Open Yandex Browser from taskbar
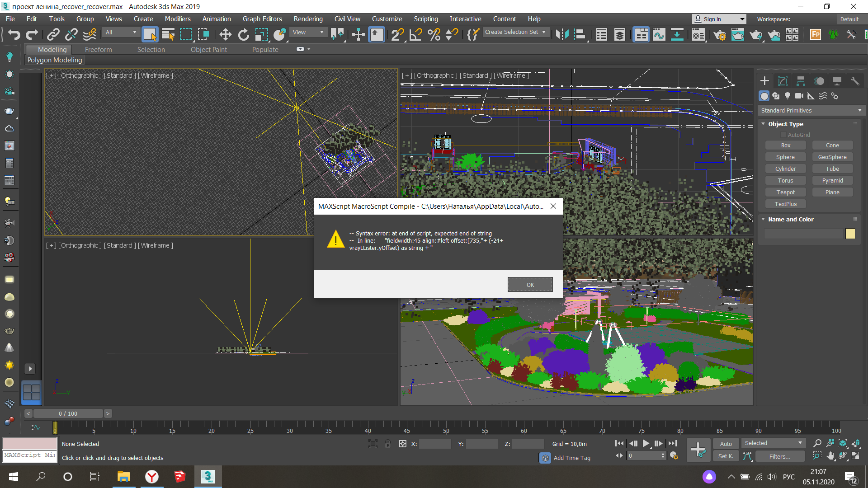868x488 pixels. tap(151, 476)
